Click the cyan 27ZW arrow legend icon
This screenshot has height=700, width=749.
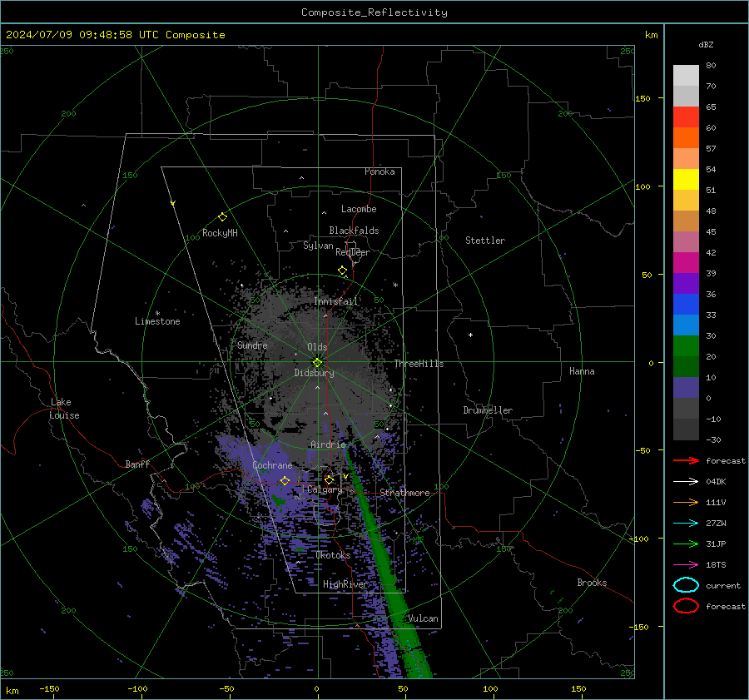coord(686,524)
